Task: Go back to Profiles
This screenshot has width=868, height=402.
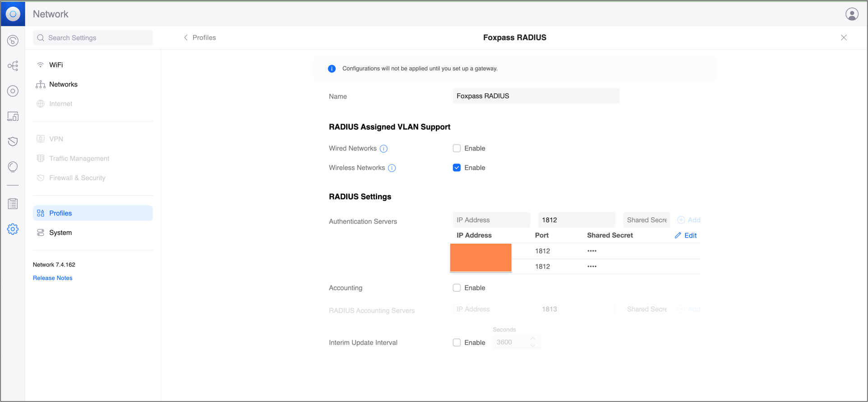Action: (199, 37)
